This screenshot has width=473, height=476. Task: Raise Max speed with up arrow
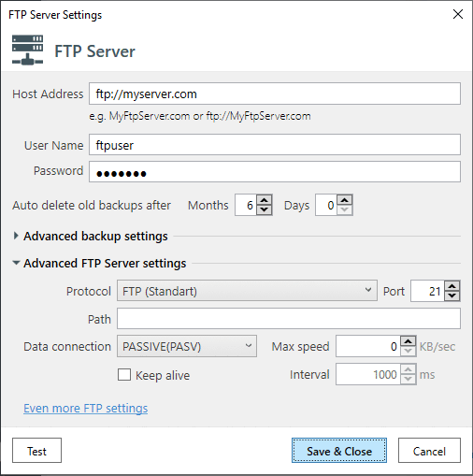pyautogui.click(x=408, y=341)
